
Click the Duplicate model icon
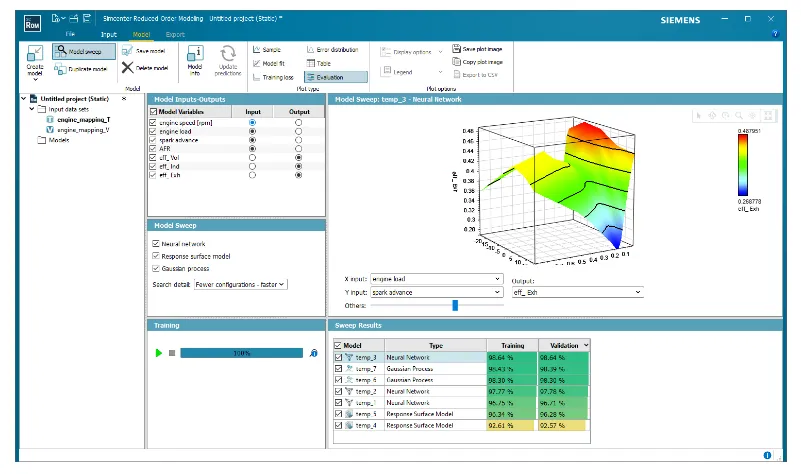60,69
